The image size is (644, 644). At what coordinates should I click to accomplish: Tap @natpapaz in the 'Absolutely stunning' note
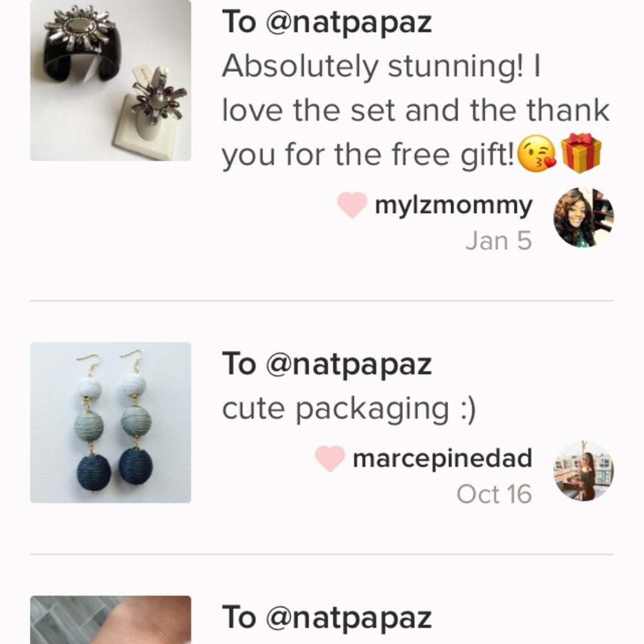pos(348,23)
